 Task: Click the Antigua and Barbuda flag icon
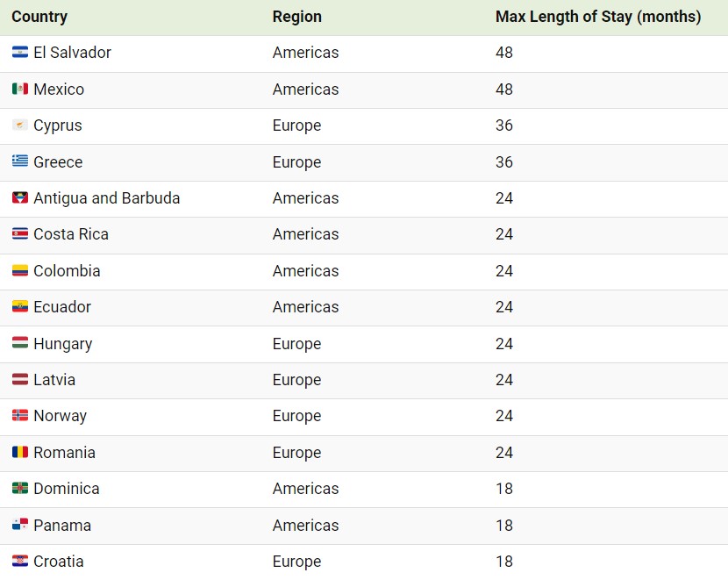coord(20,197)
